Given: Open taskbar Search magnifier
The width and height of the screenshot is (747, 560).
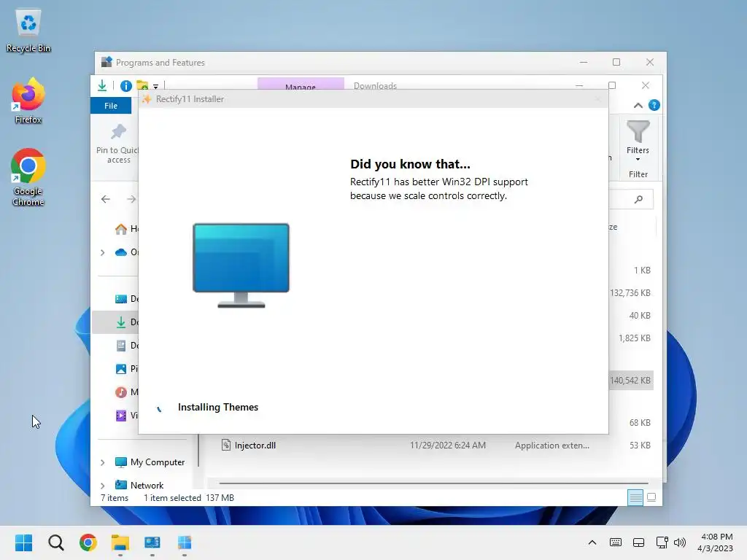Looking at the screenshot, I should 55,542.
